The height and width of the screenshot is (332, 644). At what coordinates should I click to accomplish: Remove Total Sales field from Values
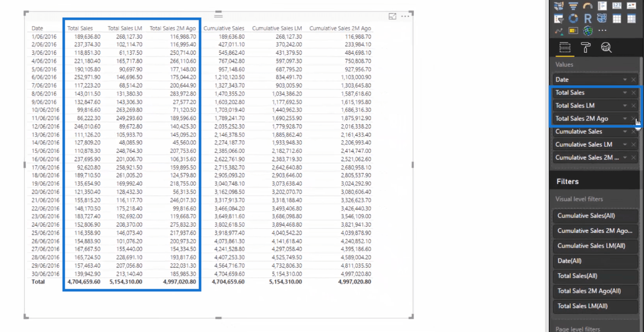tap(634, 93)
